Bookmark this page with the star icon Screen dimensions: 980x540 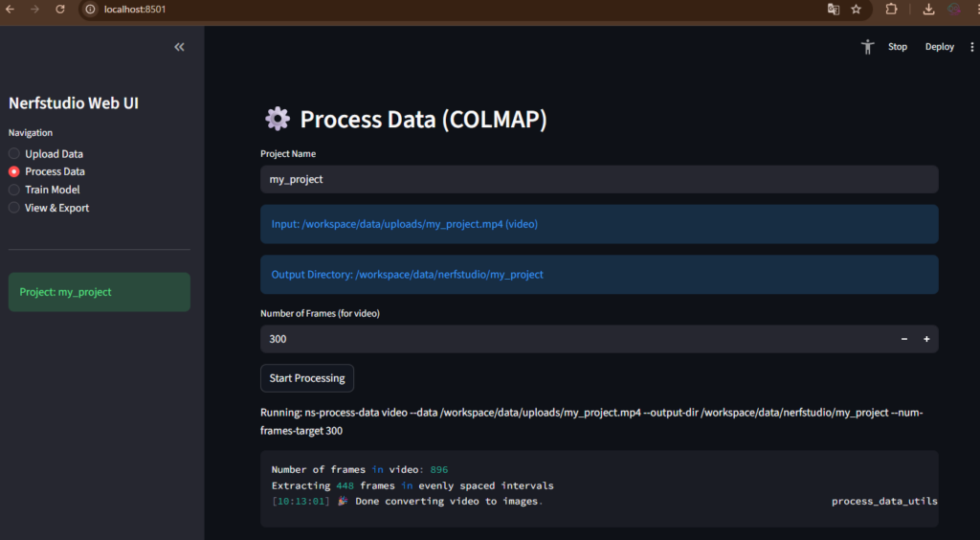pos(857,10)
